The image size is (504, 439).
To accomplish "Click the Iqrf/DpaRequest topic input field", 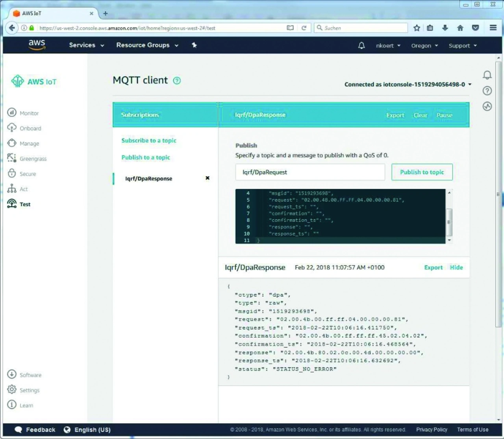I will pyautogui.click(x=310, y=172).
